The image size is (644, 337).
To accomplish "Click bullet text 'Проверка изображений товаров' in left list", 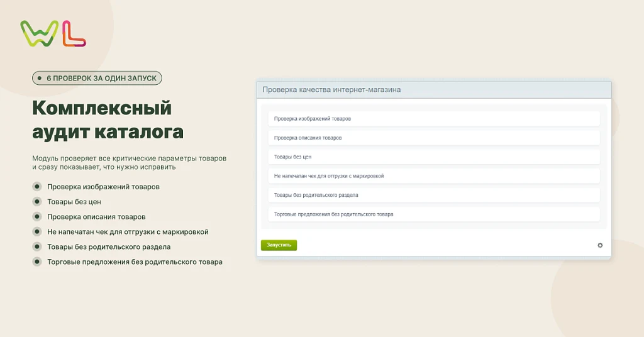I will point(103,187).
